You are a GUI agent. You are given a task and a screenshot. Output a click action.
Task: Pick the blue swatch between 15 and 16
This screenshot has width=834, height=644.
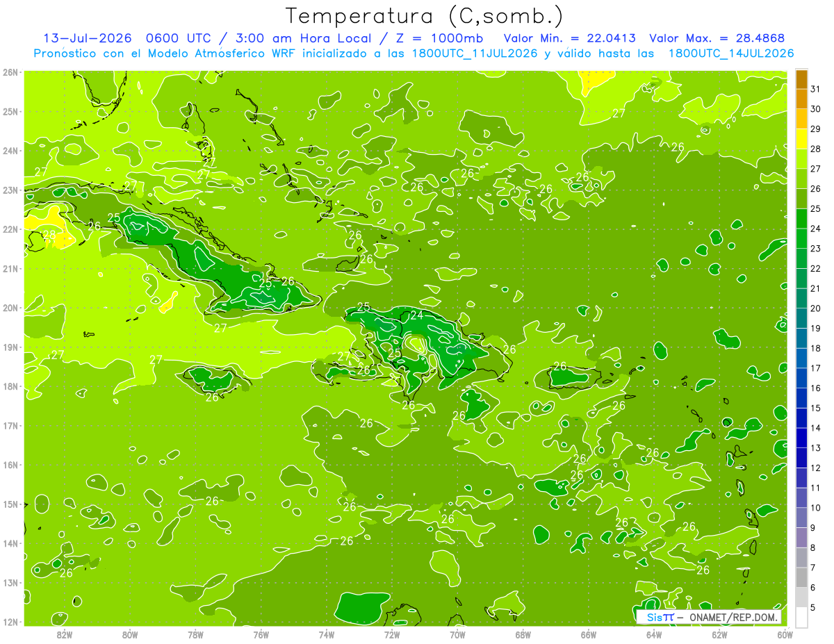[x=801, y=398]
